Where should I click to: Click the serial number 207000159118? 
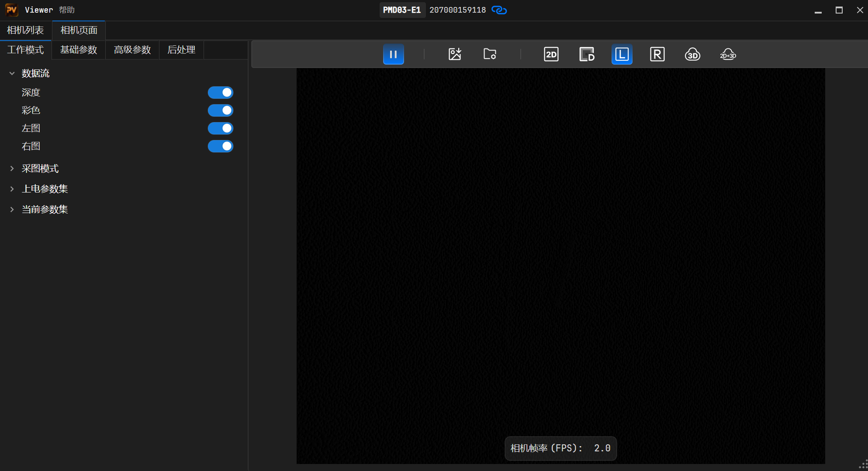pos(457,10)
